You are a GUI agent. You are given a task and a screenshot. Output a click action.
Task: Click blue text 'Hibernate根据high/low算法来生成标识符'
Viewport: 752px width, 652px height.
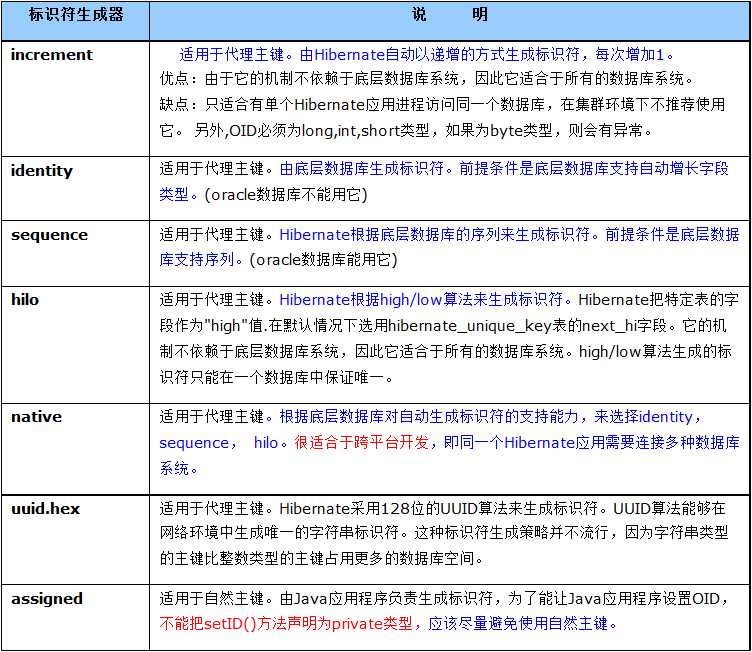coord(421,300)
